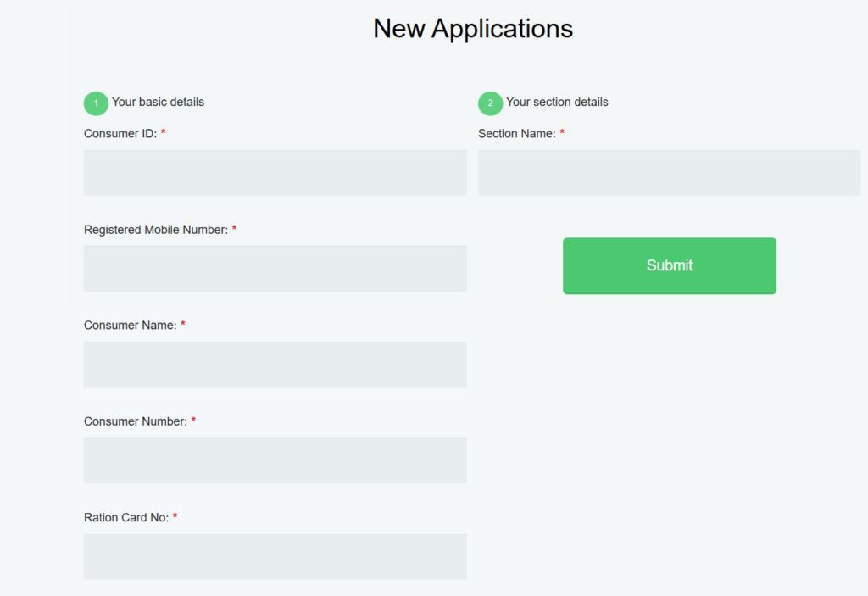Click into the Consumer Number field

(275, 460)
